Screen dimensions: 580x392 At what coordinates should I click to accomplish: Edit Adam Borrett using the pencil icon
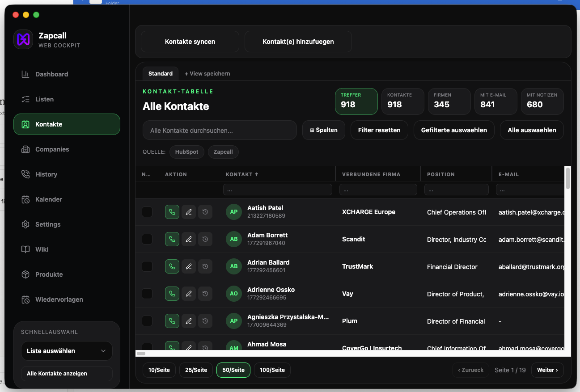189,239
